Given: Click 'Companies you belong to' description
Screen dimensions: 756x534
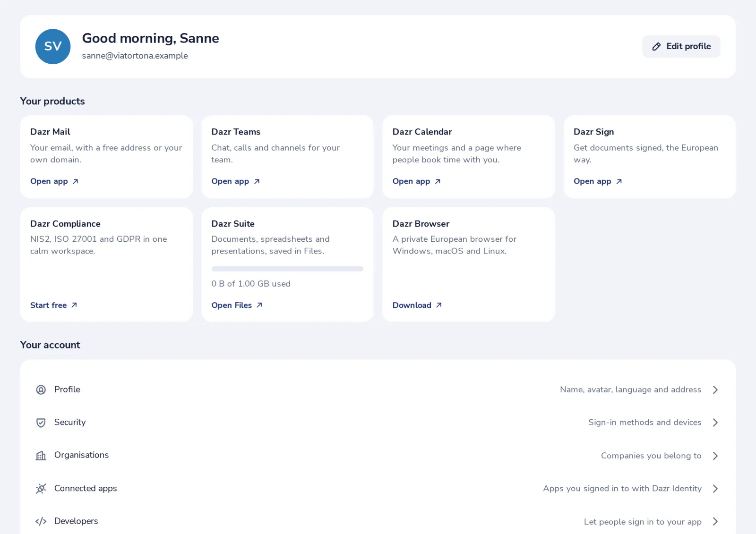Looking at the screenshot, I should [x=651, y=456].
